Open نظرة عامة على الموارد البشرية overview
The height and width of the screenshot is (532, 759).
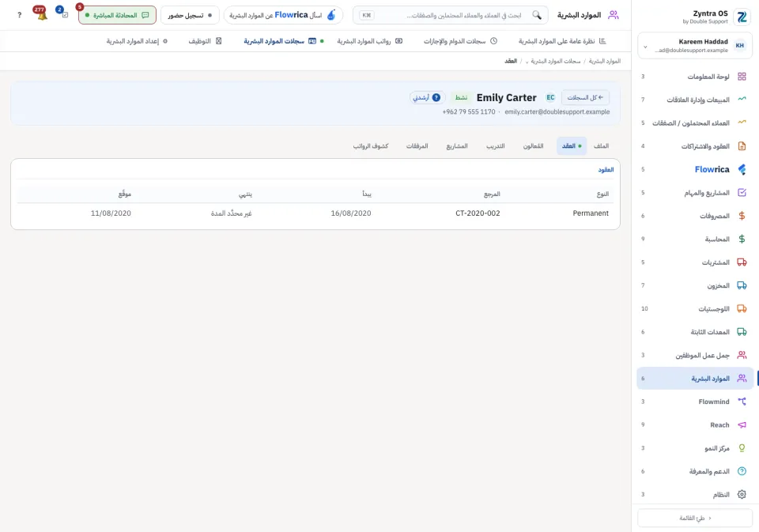(x=562, y=41)
